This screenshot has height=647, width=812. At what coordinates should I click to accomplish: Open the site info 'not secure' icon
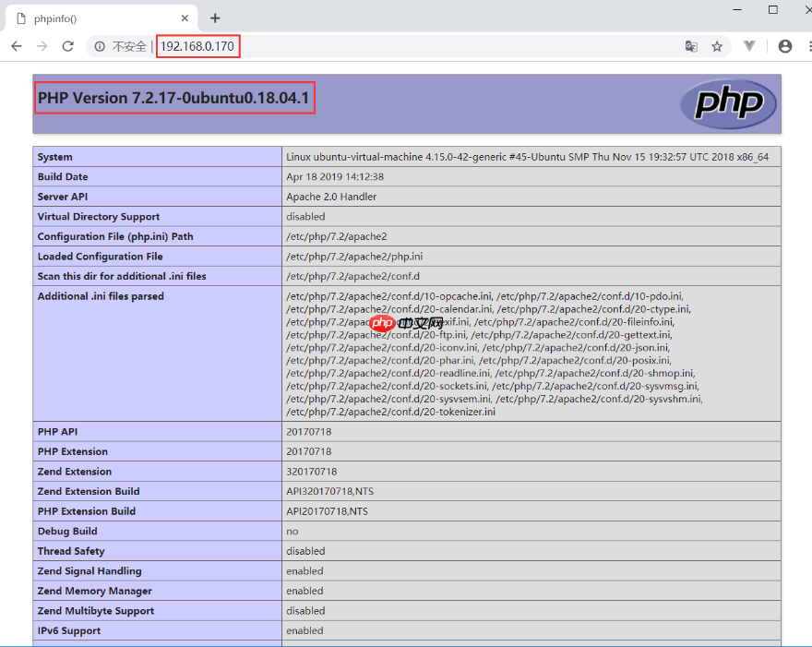pyautogui.click(x=100, y=47)
